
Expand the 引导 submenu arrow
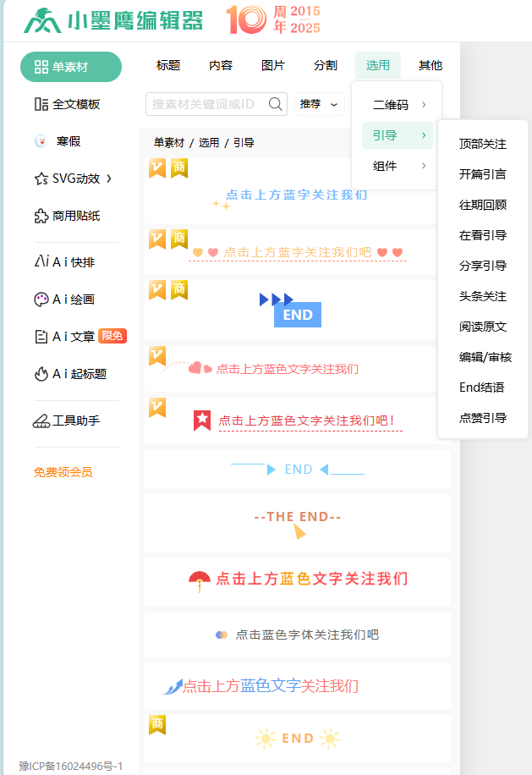[424, 135]
